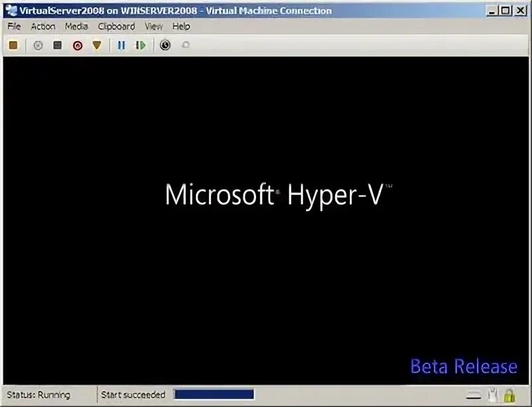Take a snapshot using the camera icon

pos(165,45)
